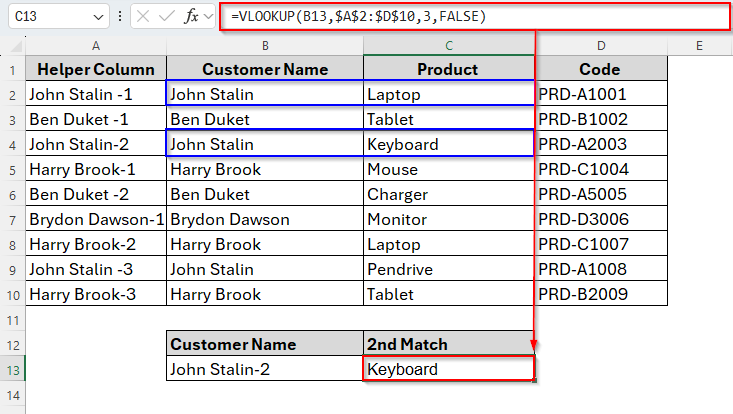733x414 pixels.
Task: Select the Helper Column header cell
Action: point(95,70)
